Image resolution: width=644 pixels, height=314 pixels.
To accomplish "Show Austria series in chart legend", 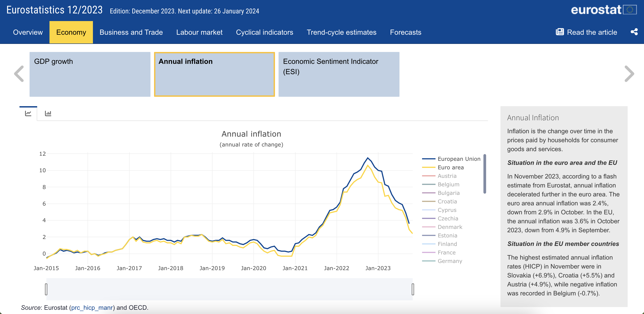I will pos(447,176).
